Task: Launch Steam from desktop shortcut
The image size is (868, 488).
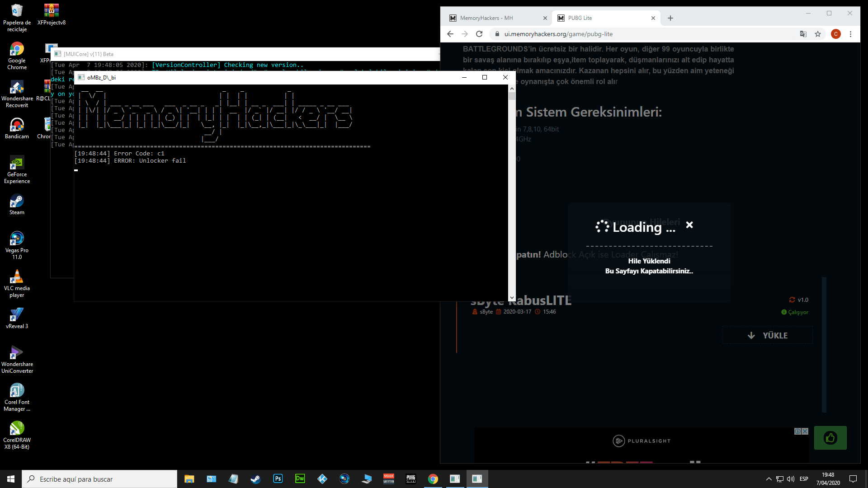Action: point(17,204)
